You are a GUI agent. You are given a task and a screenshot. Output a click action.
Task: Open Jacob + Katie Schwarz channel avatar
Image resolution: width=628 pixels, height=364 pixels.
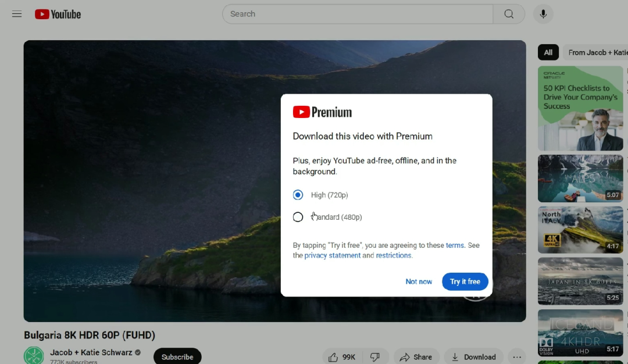34,356
